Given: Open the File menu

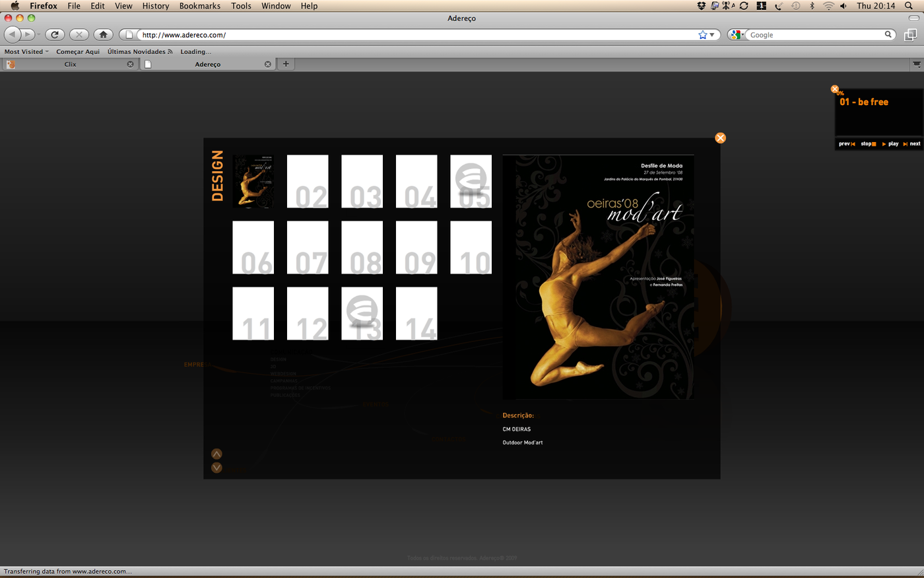Looking at the screenshot, I should point(74,6).
